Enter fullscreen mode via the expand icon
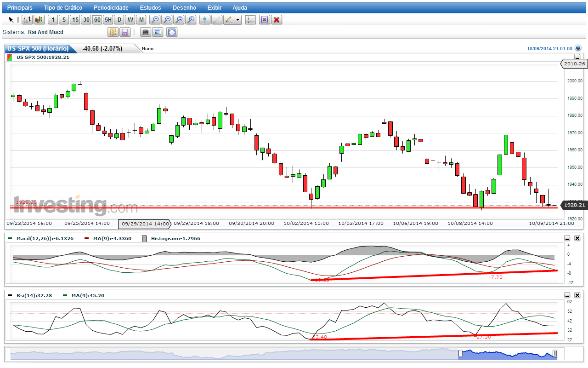The width and height of the screenshot is (588, 368). coord(172,32)
